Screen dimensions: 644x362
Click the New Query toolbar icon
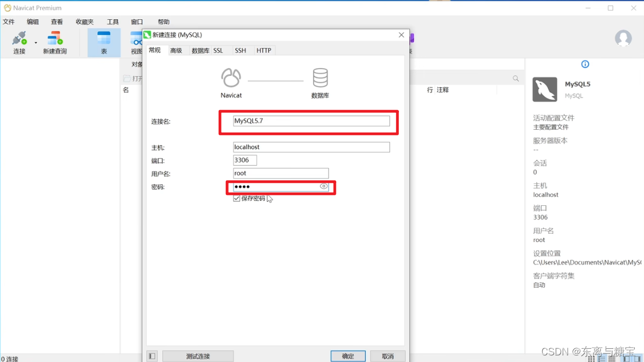54,42
